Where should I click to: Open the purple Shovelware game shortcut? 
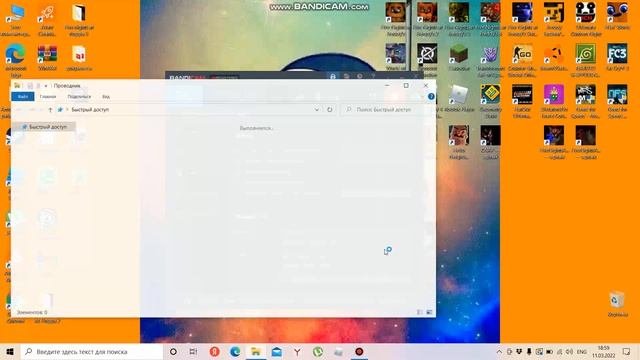[x=554, y=101]
